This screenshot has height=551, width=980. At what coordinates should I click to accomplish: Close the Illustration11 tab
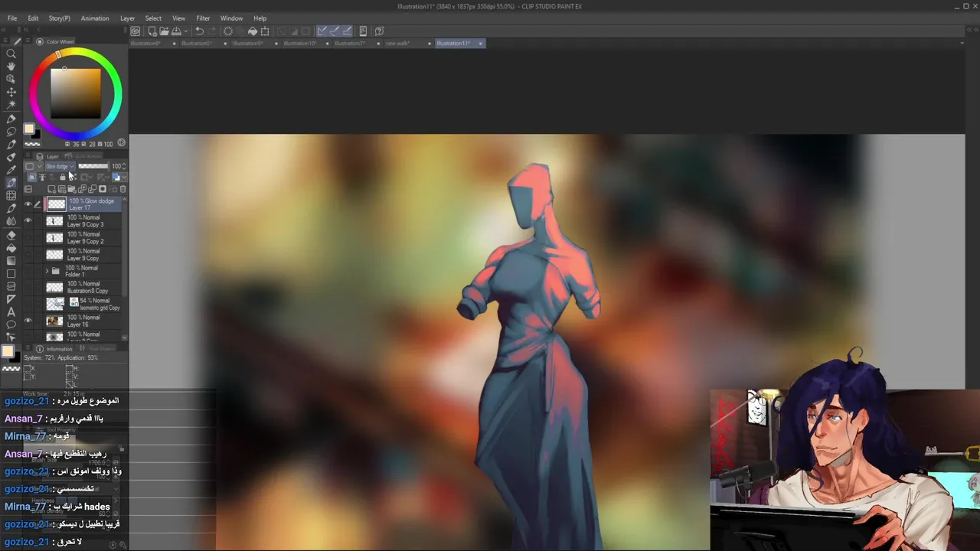tap(480, 44)
